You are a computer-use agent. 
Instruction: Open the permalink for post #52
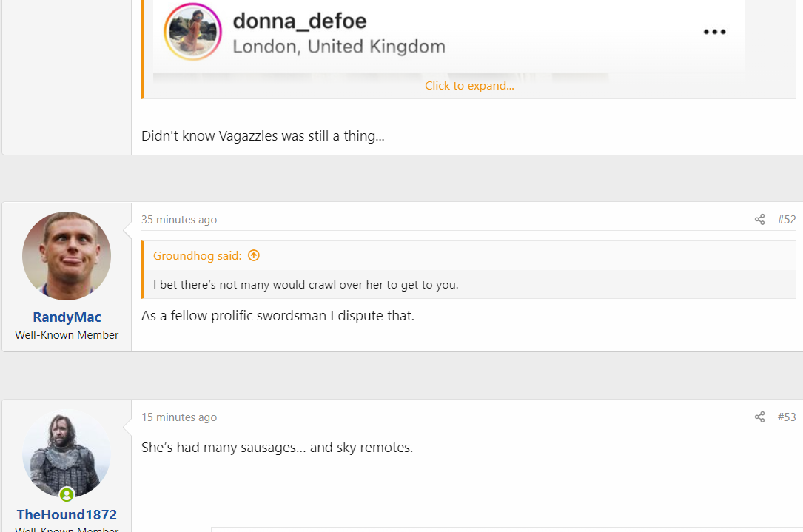tap(787, 220)
